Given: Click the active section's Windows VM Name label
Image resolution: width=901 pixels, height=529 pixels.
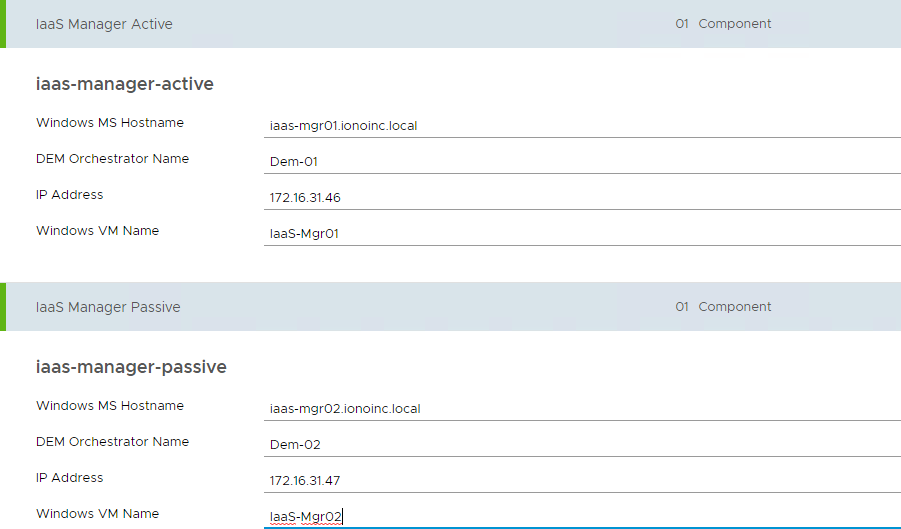Looking at the screenshot, I should click(97, 231).
